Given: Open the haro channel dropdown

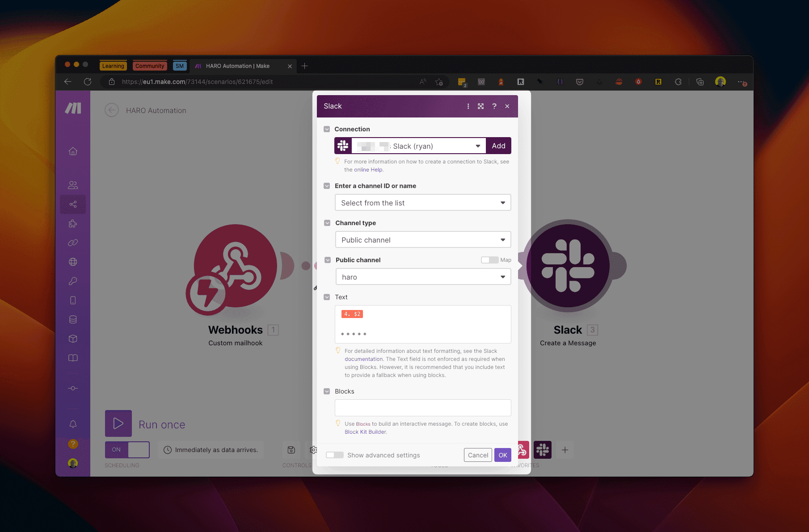Looking at the screenshot, I should tap(423, 277).
